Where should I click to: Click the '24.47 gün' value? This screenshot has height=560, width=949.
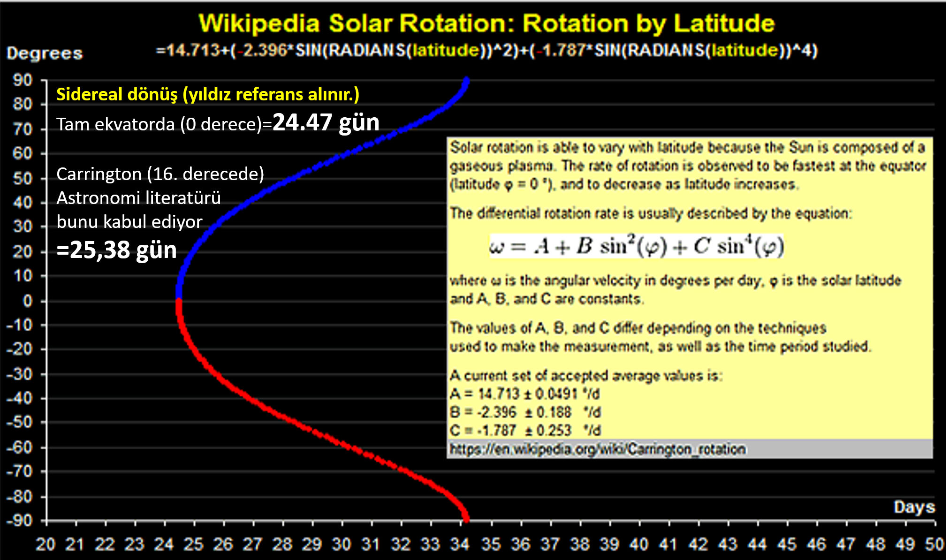(326, 122)
